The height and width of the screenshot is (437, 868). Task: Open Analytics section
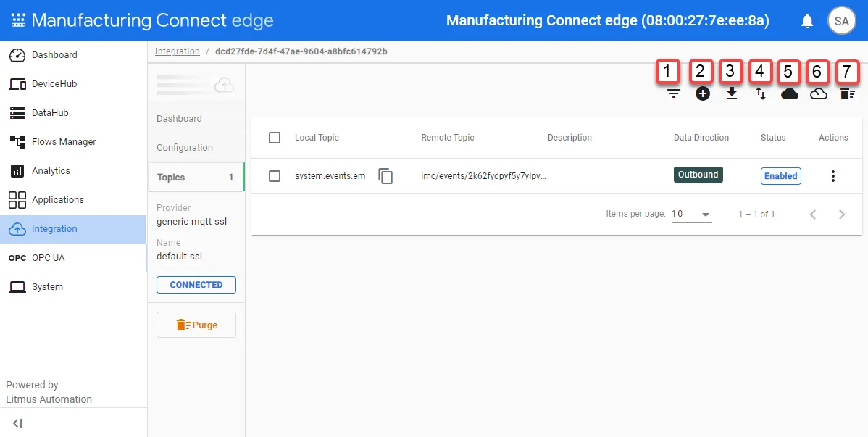(x=73, y=170)
